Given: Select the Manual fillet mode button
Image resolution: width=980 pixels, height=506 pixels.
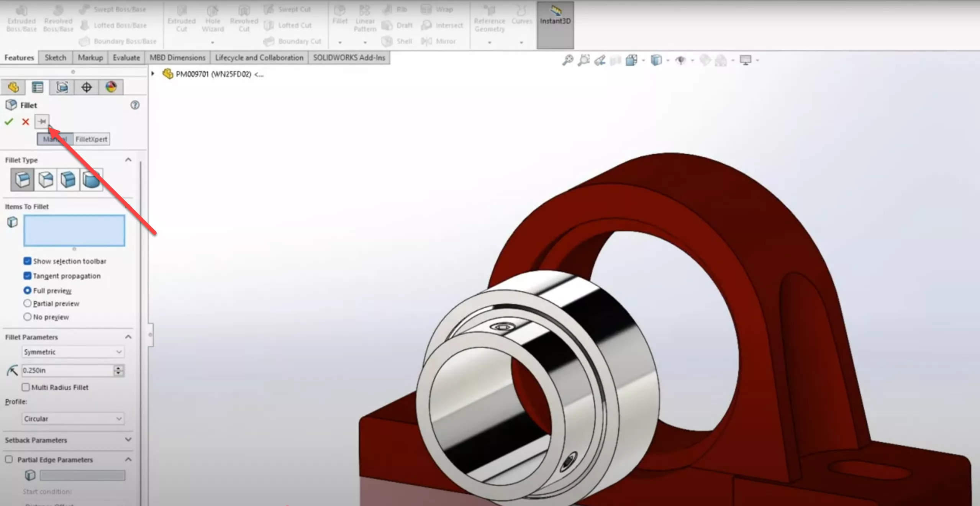Looking at the screenshot, I should point(55,139).
